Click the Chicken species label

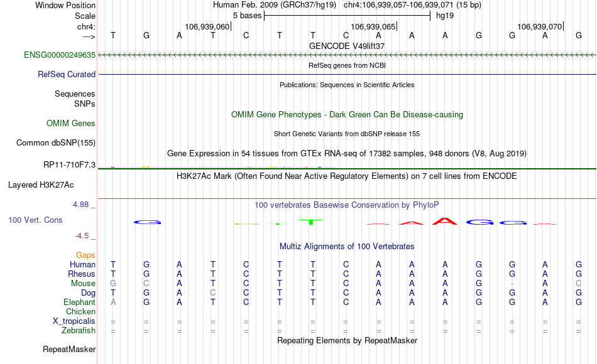coord(80,311)
